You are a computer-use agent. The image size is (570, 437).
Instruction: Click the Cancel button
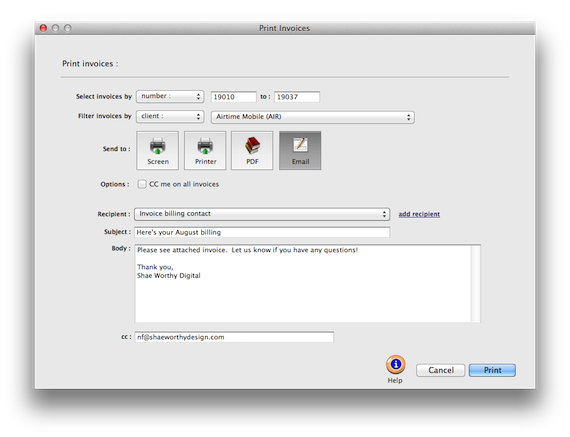441,370
